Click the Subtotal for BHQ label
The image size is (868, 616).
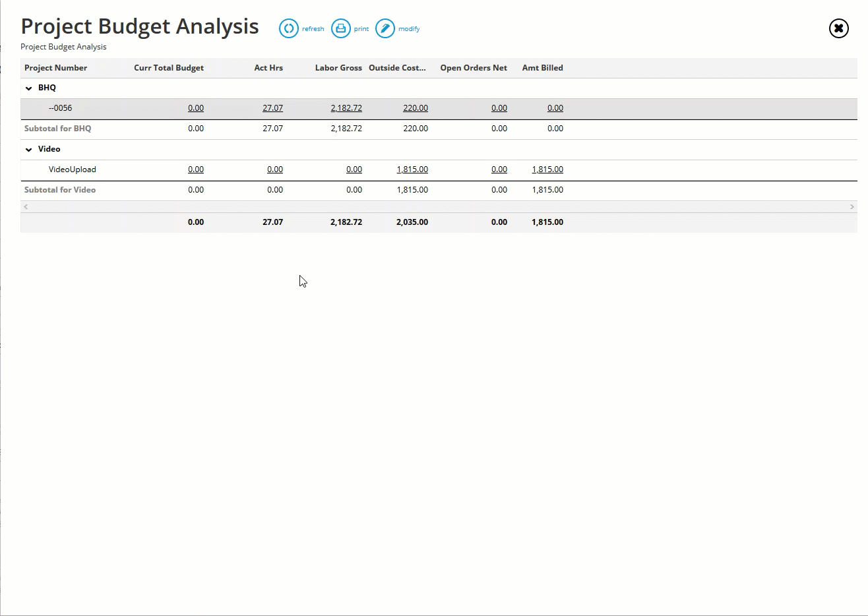click(x=57, y=129)
